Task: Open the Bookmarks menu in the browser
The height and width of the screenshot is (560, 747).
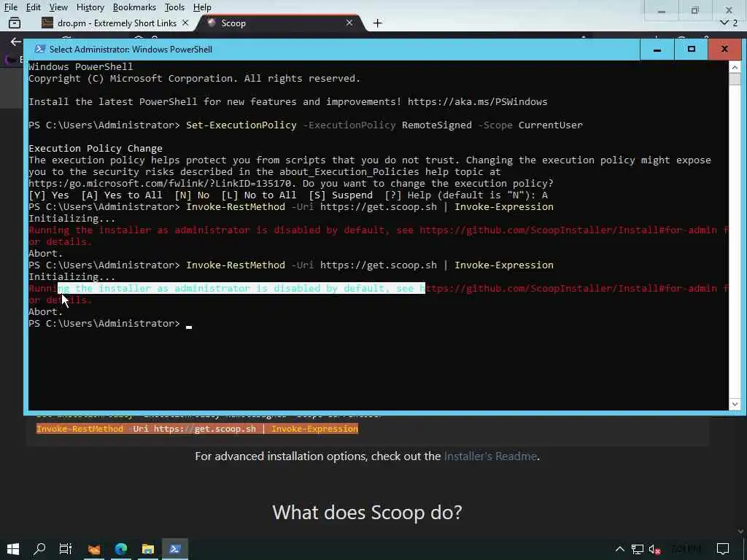Action: 134,7
